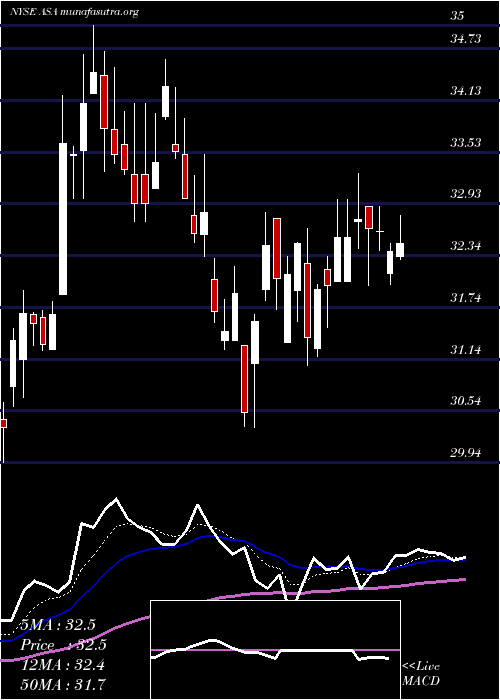
Task: Click the 31.74 price axis label
Action: click(466, 297)
